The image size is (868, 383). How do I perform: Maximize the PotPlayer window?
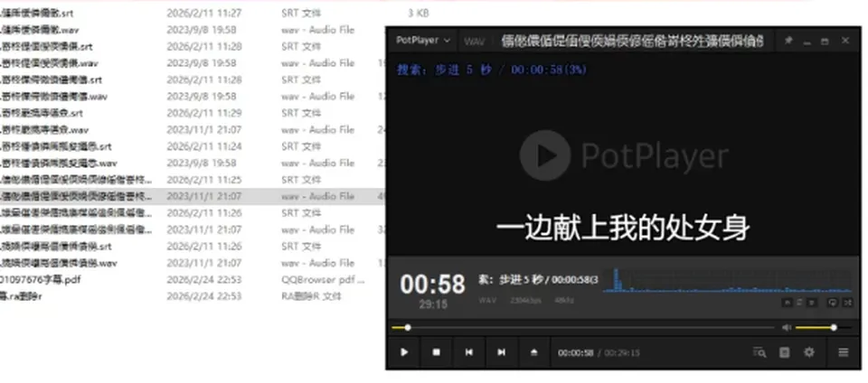[x=825, y=41]
